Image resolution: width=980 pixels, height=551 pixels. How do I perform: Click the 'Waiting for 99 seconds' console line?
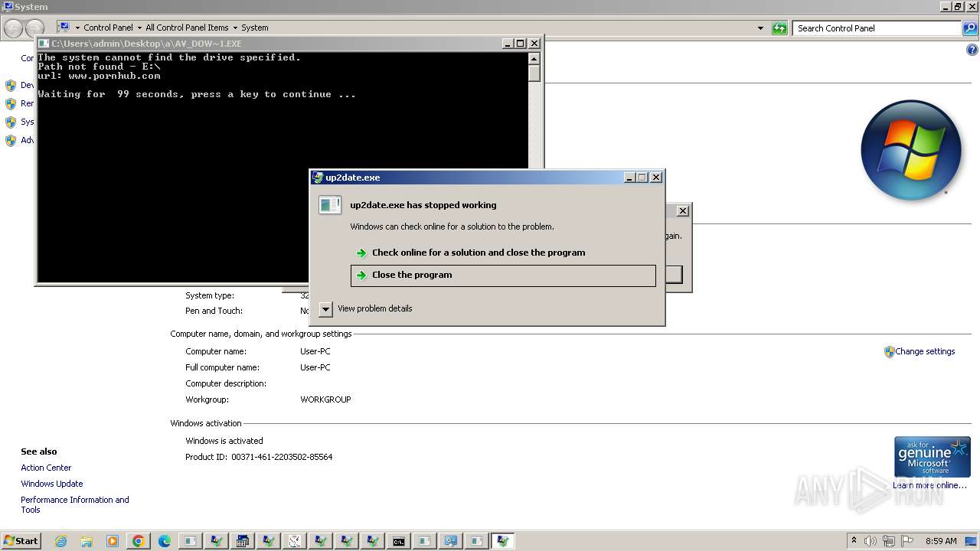coord(197,95)
